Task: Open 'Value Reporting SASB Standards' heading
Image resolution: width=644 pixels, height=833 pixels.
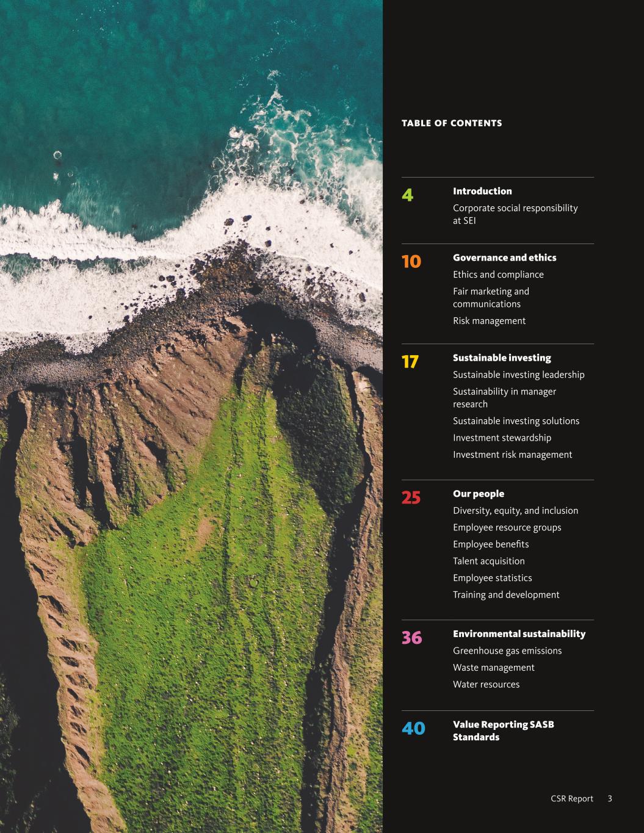Action: [x=504, y=730]
